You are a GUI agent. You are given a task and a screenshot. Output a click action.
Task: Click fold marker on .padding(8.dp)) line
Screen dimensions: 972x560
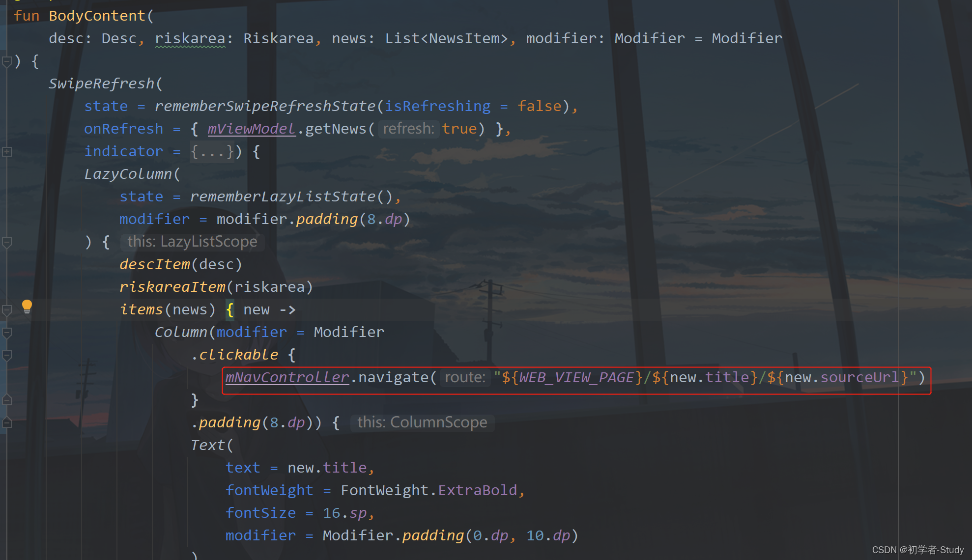point(7,422)
